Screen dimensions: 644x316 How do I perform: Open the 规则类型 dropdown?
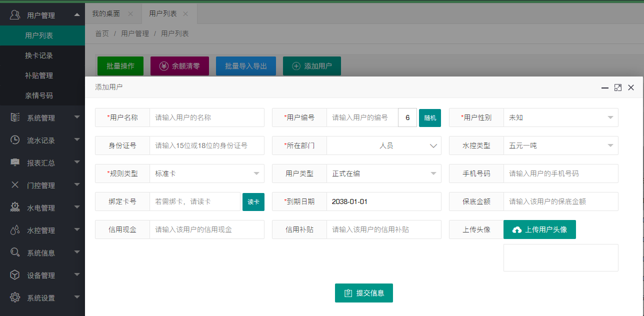coord(206,173)
